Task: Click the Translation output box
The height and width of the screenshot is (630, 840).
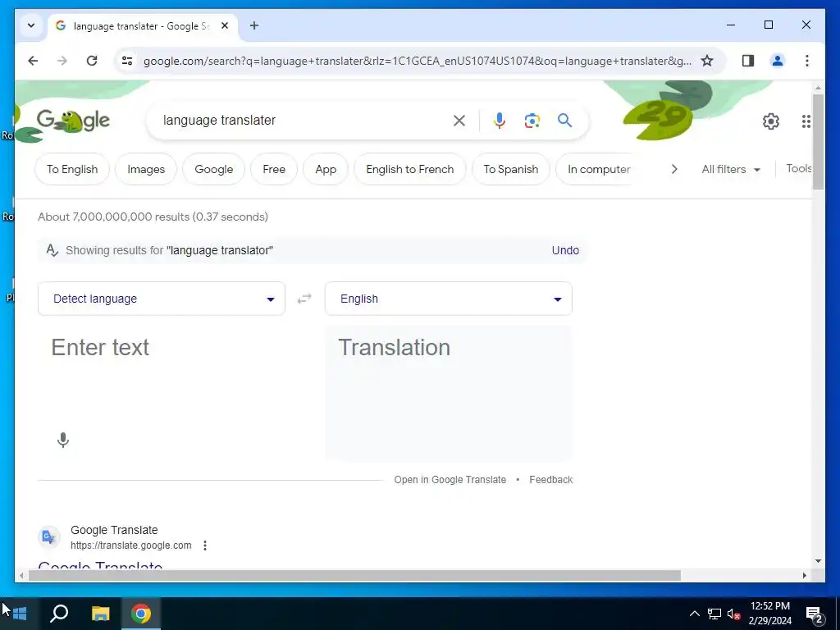Action: (449, 393)
